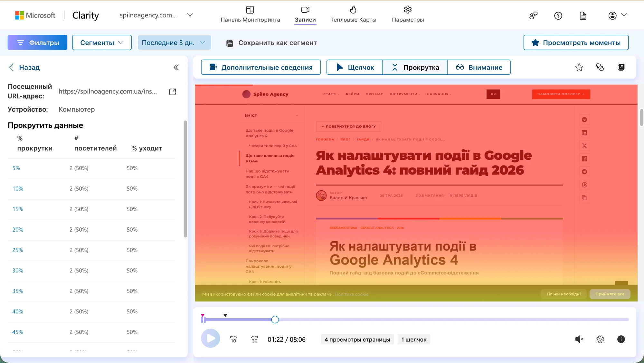Select the 20% scroll depth row
The image size is (644, 363).
tap(91, 230)
